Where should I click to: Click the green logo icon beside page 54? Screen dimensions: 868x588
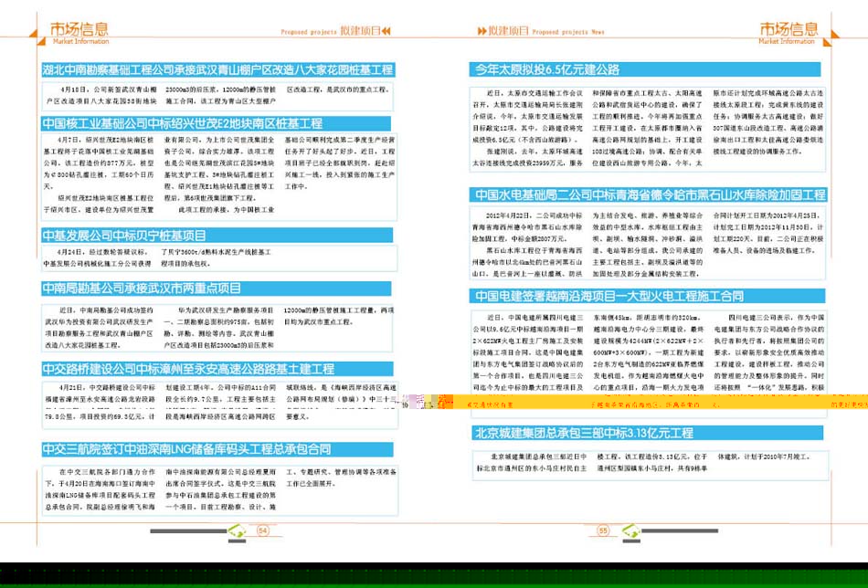237,531
